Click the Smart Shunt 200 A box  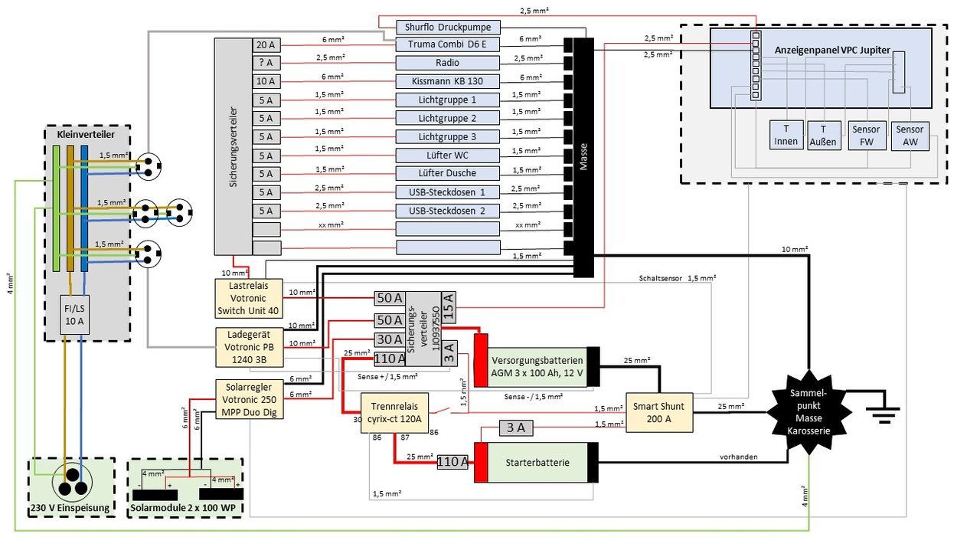click(x=659, y=413)
